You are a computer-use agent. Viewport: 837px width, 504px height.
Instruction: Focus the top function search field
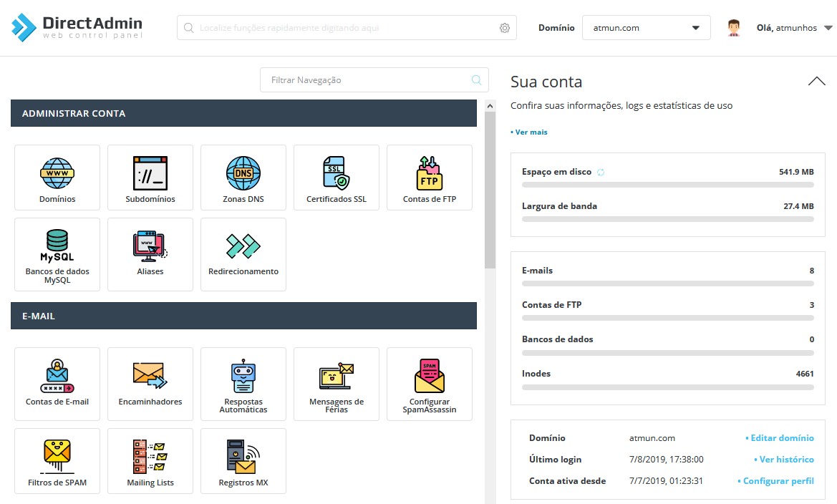coord(347,28)
